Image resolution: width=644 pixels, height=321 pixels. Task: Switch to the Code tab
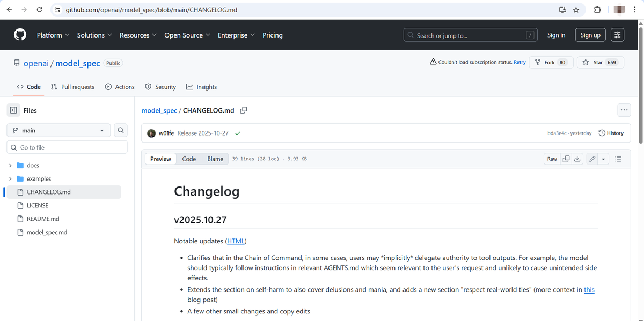pos(28,87)
